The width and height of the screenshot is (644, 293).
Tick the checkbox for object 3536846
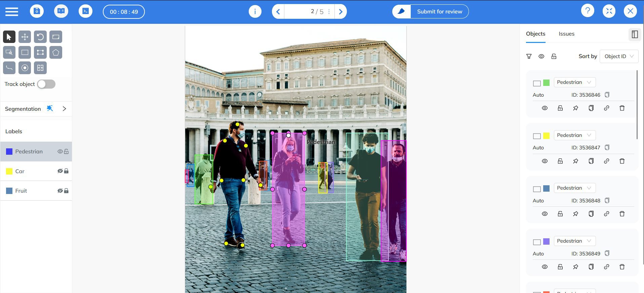tap(537, 83)
